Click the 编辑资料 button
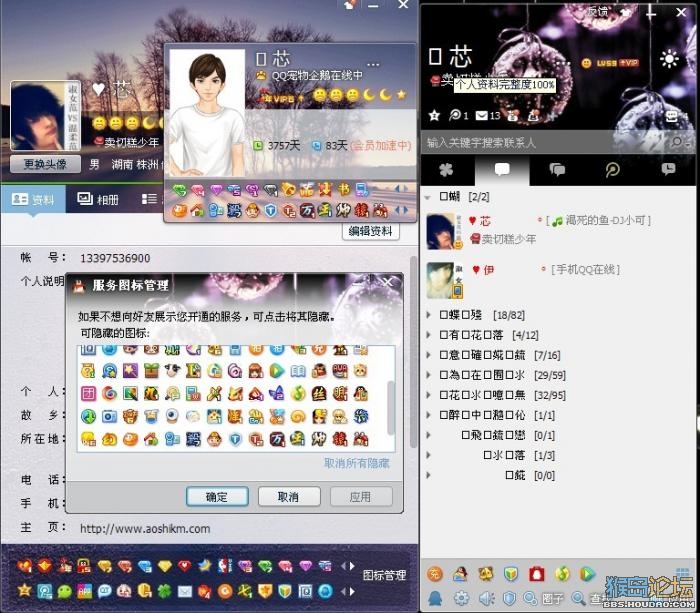Image resolution: width=700 pixels, height=613 pixels. click(371, 231)
